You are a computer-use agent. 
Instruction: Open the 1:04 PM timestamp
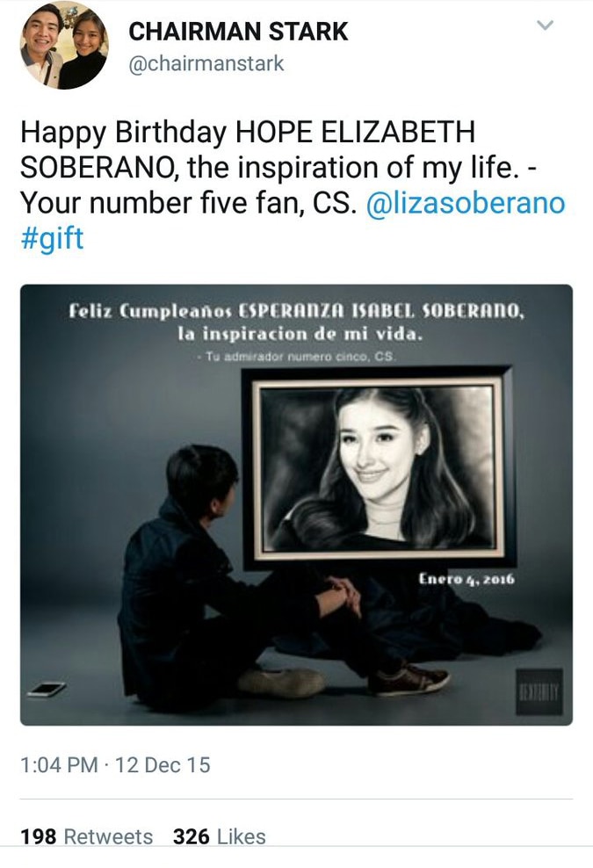[x=59, y=765]
